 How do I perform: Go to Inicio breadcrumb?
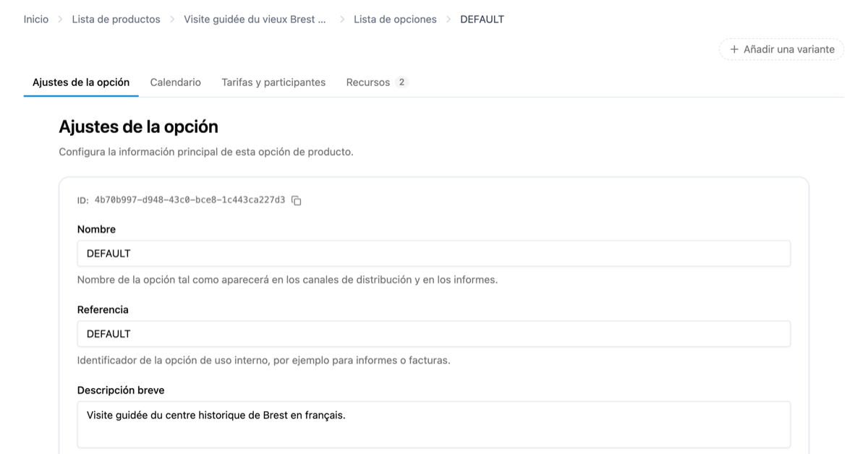(36, 20)
